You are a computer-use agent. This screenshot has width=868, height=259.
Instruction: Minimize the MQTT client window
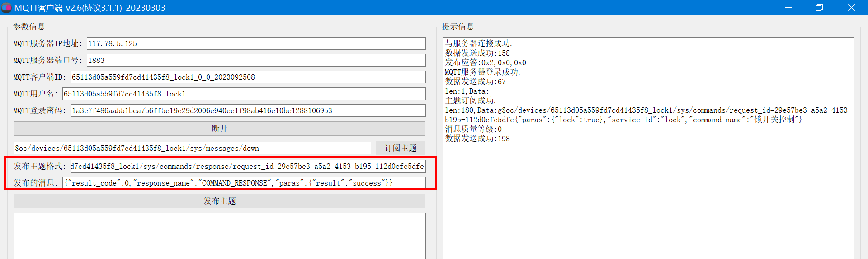click(x=788, y=8)
